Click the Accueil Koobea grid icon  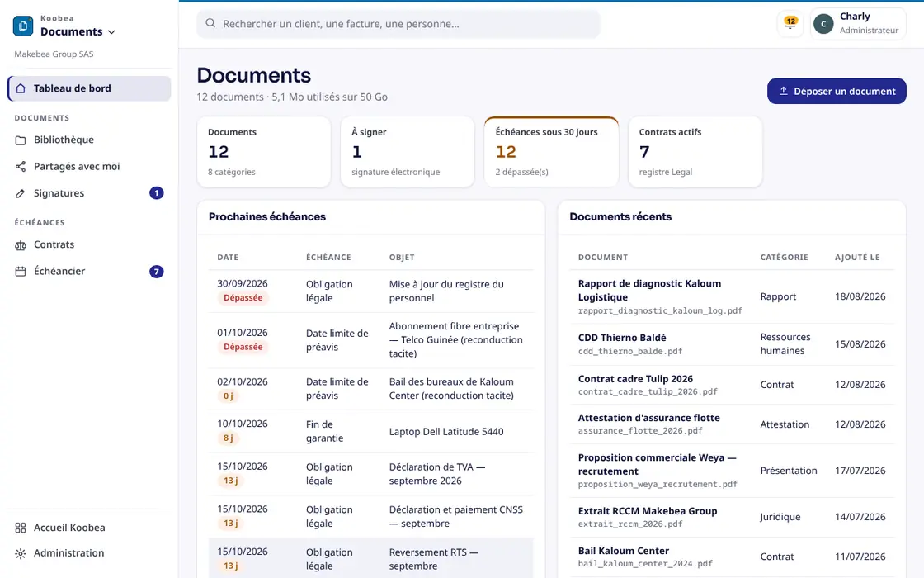tap(21, 528)
